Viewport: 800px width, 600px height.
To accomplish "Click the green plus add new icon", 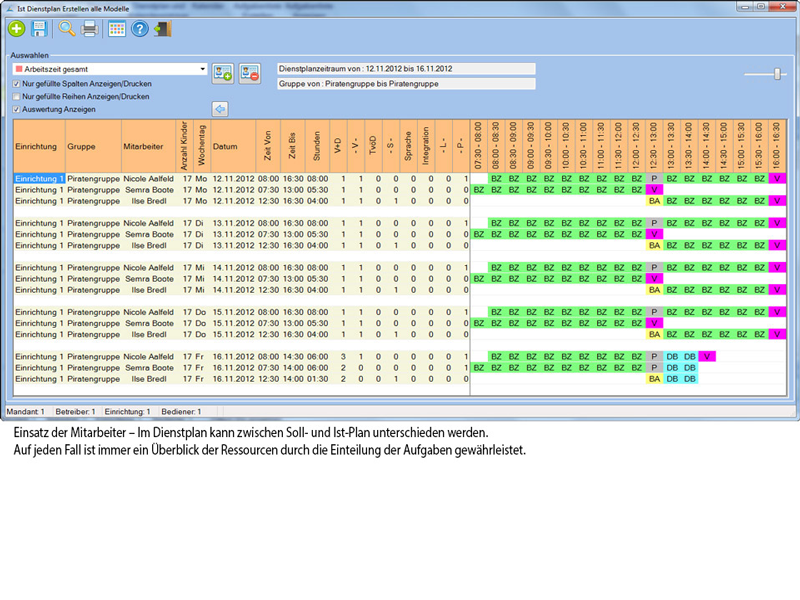I will (x=18, y=28).
